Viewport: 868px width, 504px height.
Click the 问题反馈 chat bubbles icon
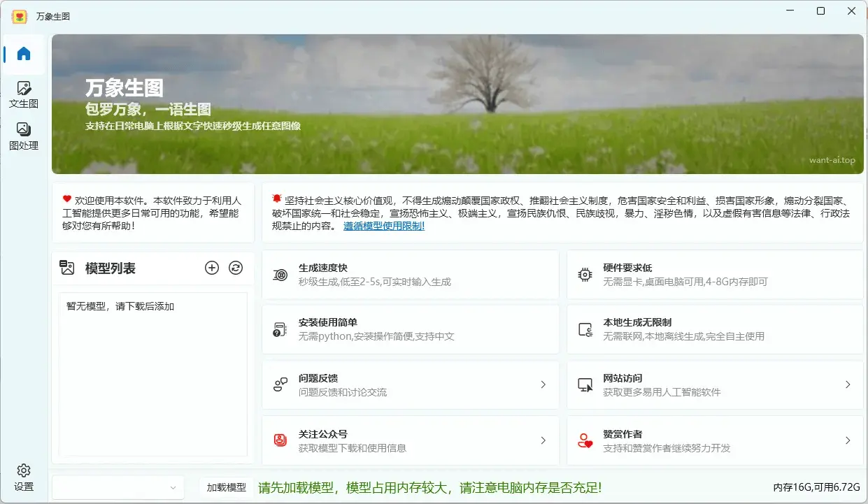tap(280, 385)
